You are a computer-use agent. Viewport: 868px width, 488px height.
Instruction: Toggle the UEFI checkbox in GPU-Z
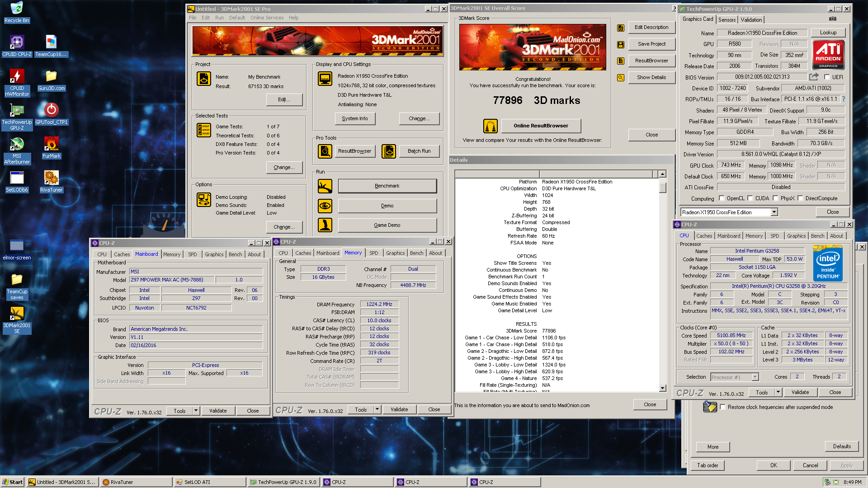827,77
